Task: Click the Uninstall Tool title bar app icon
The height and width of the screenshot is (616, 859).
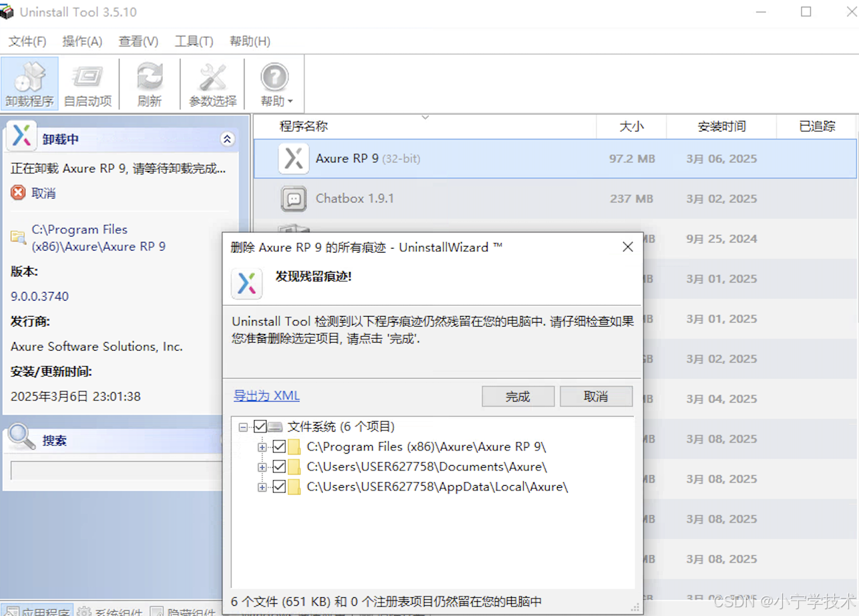Action: tap(7, 11)
